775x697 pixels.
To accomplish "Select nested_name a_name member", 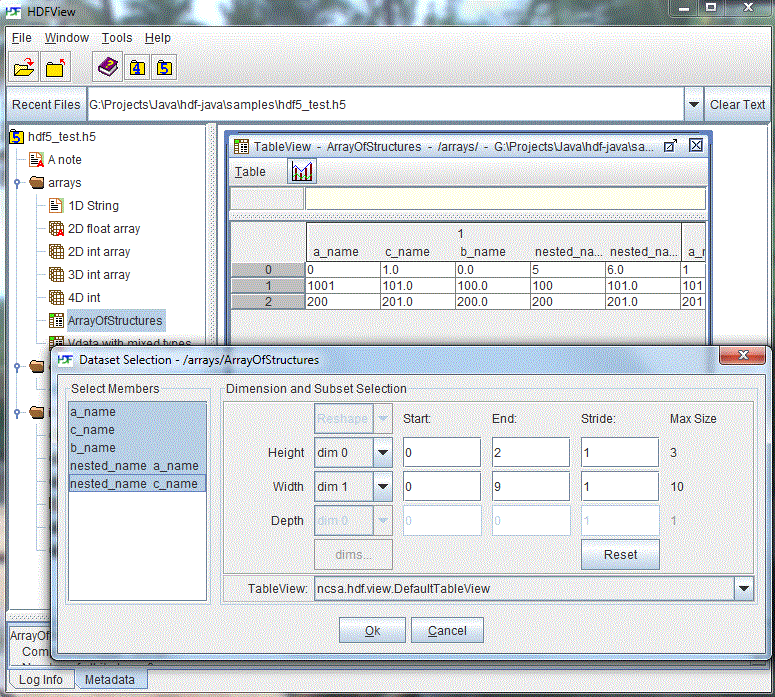I will pos(137,466).
